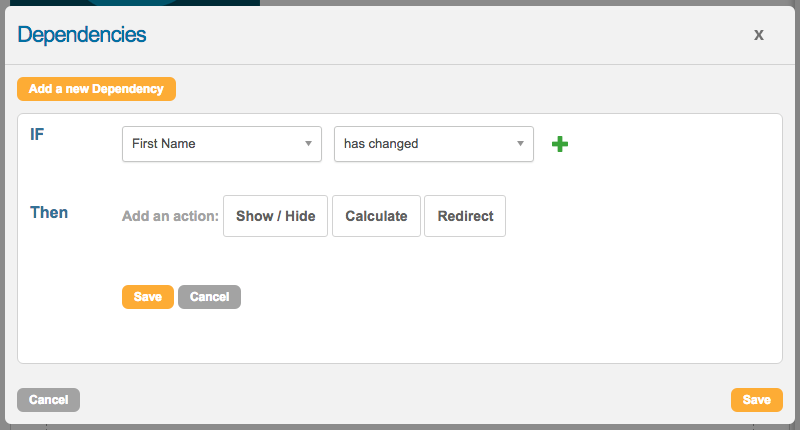Viewport: 800px width, 430px height.
Task: Click the green plus icon to add condition
Action: tap(560, 144)
